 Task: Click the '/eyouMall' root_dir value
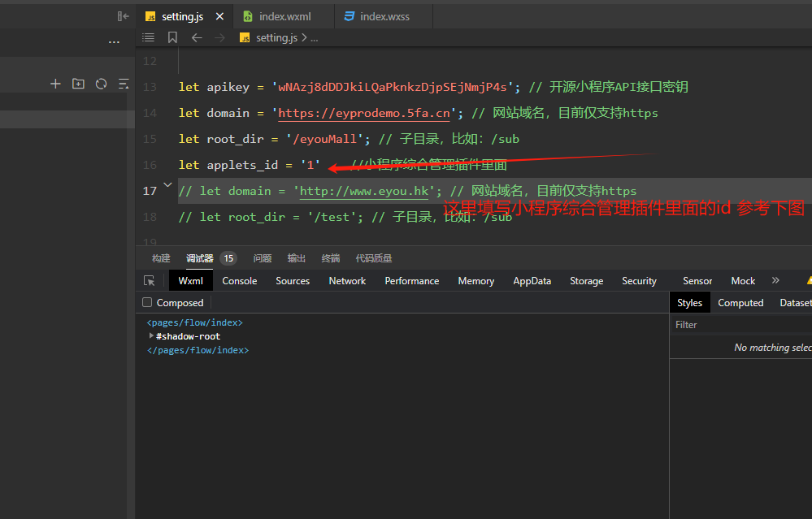point(324,139)
